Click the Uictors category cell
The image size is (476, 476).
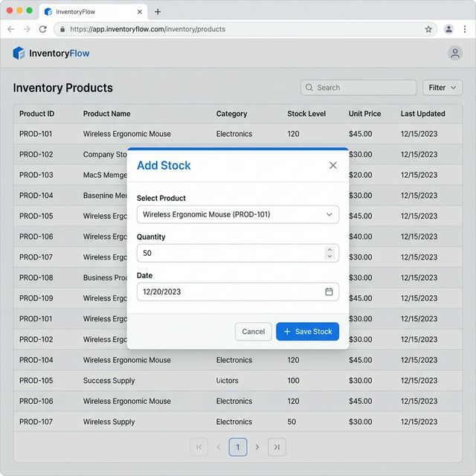point(227,380)
